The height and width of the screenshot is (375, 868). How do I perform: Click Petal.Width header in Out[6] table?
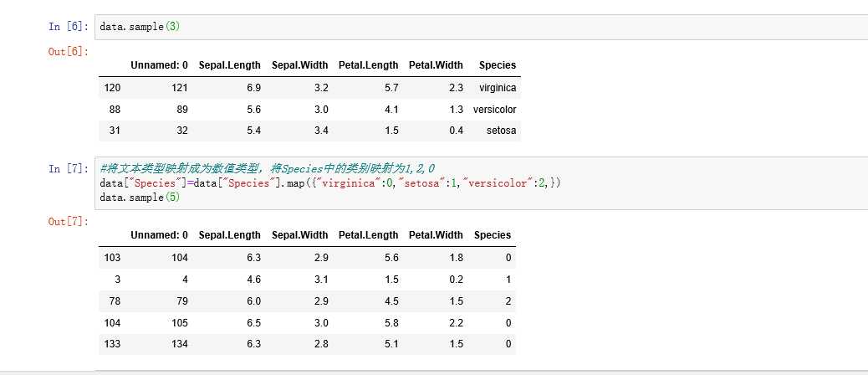pos(436,64)
